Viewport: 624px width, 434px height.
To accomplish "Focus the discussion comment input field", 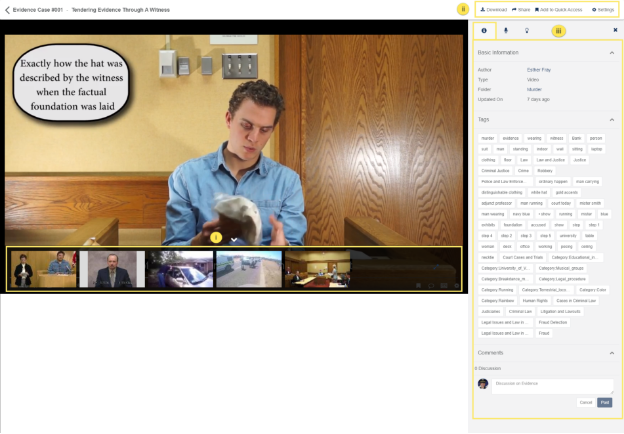I will (553, 385).
